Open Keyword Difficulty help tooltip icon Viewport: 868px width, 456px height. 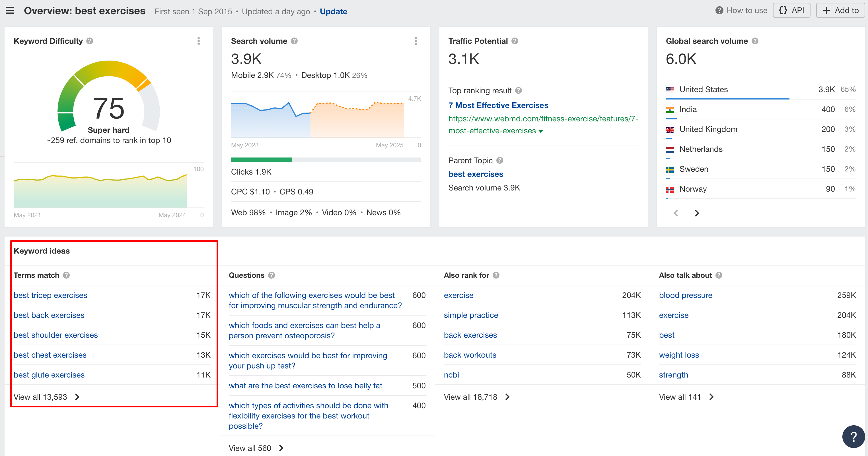[x=90, y=41]
